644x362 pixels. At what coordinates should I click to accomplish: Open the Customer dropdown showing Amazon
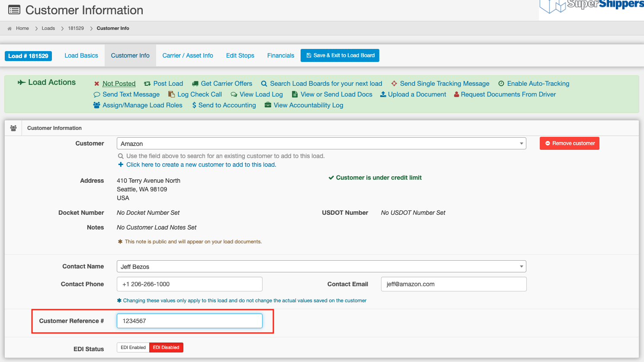tap(321, 144)
